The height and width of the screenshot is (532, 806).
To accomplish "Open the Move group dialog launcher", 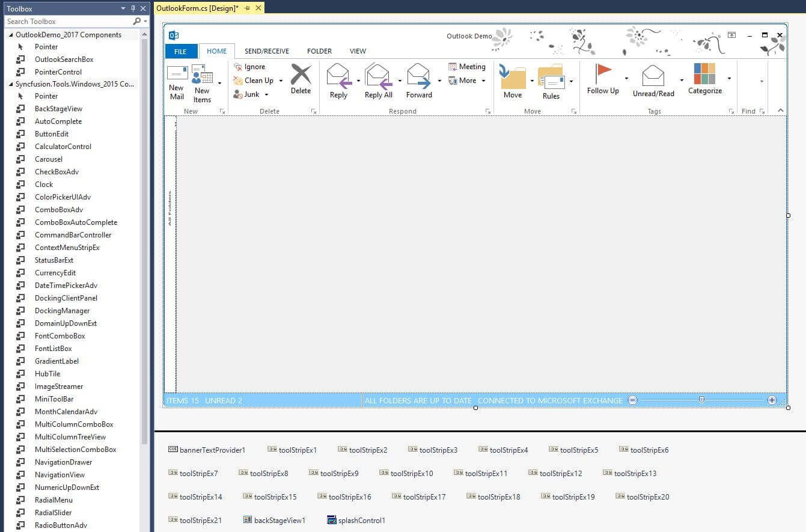I will tap(574, 111).
